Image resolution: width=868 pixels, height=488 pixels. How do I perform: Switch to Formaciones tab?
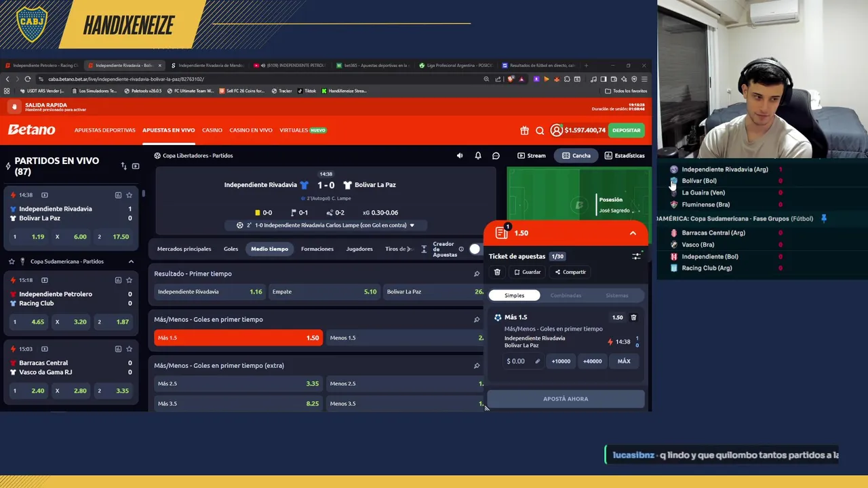317,249
